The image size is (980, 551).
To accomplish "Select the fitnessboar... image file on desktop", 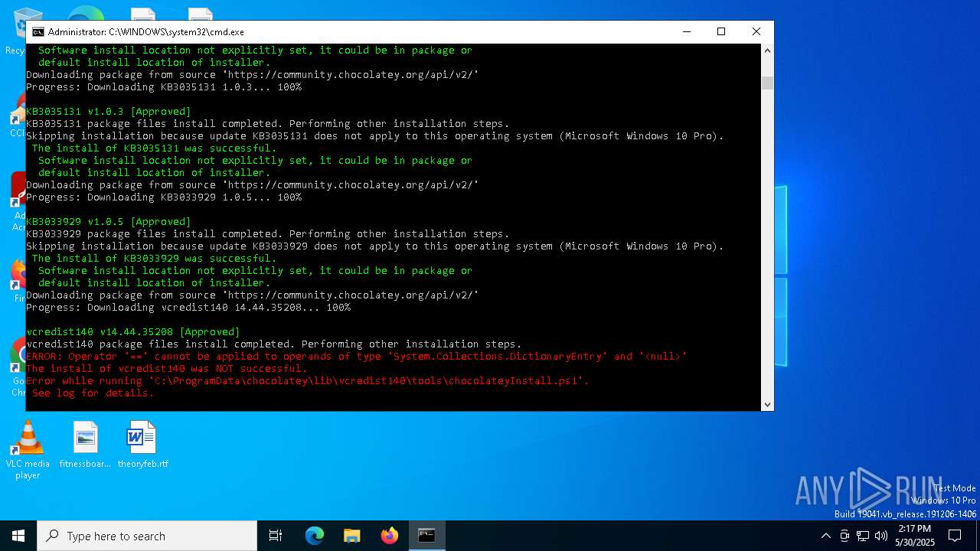I will pyautogui.click(x=86, y=445).
